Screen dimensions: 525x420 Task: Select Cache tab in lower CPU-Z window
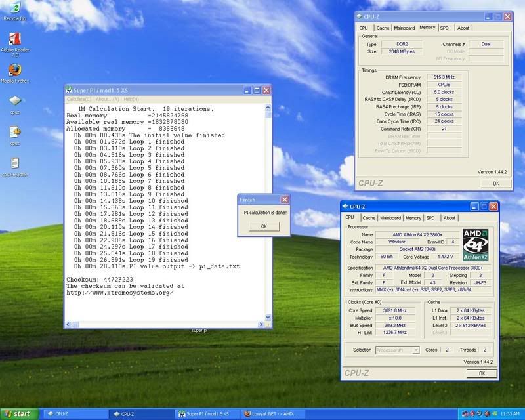(369, 218)
